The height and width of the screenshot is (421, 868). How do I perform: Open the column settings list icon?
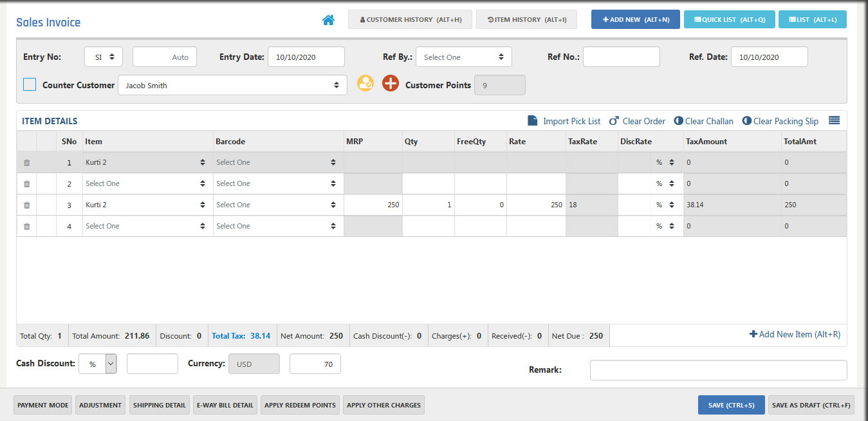click(x=835, y=120)
